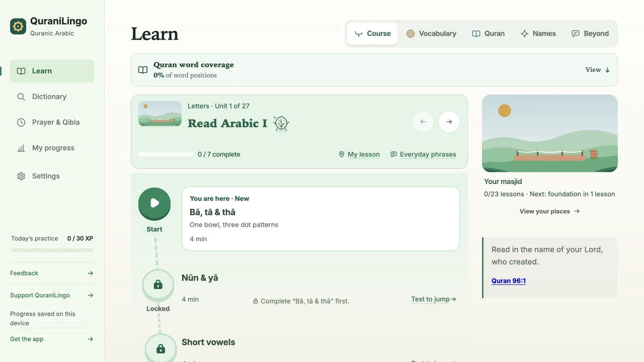Open the Bā, tā & thā lesson card

click(320, 219)
